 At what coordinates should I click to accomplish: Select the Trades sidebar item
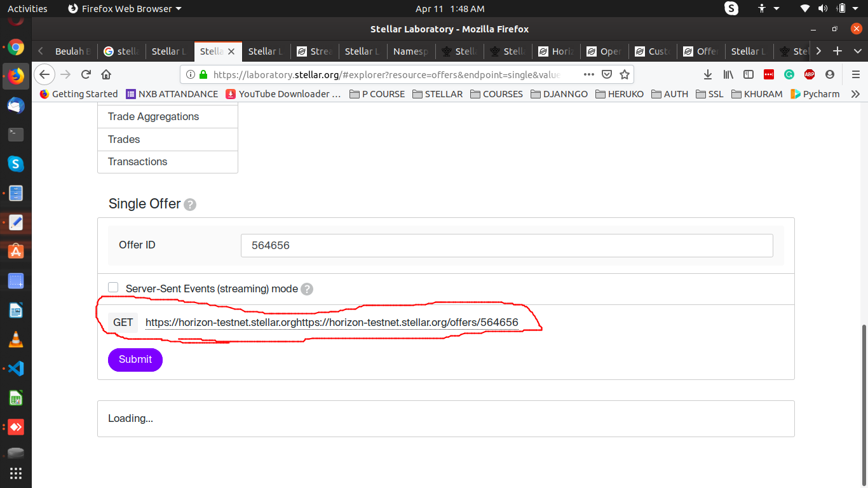click(x=124, y=139)
